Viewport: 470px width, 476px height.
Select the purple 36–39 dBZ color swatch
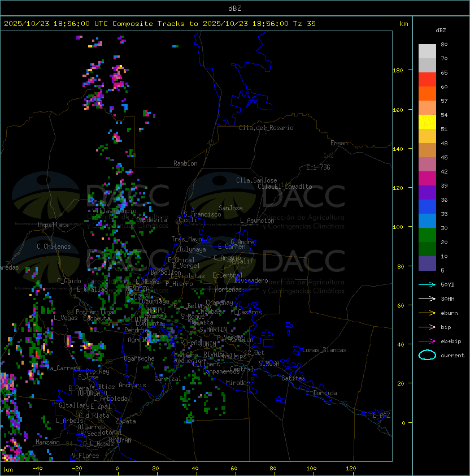point(427,193)
